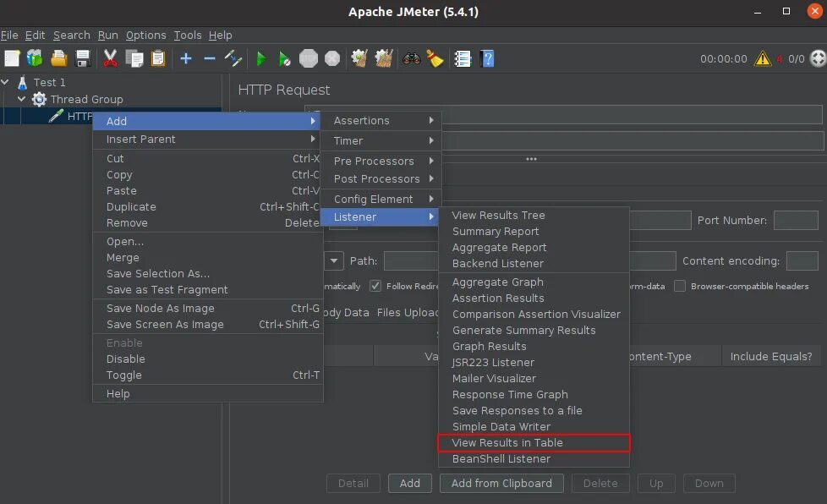Expand the Pre Processors submenu

pyautogui.click(x=381, y=161)
